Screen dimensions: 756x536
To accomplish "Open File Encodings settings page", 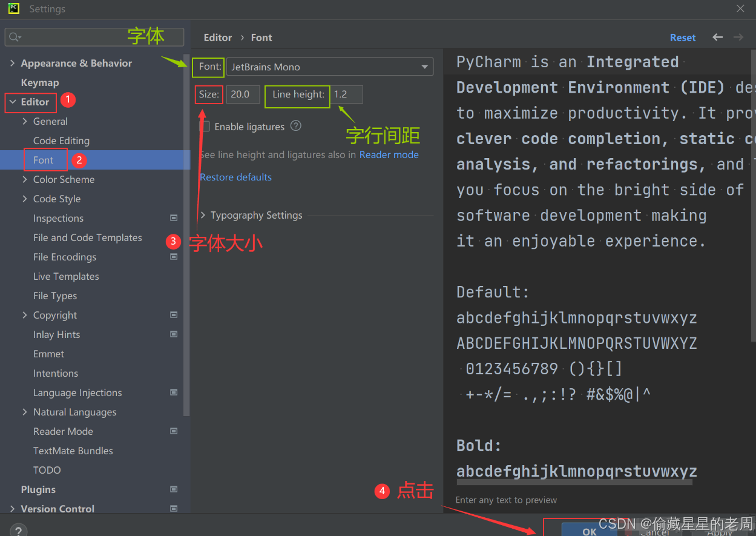I will [x=65, y=257].
